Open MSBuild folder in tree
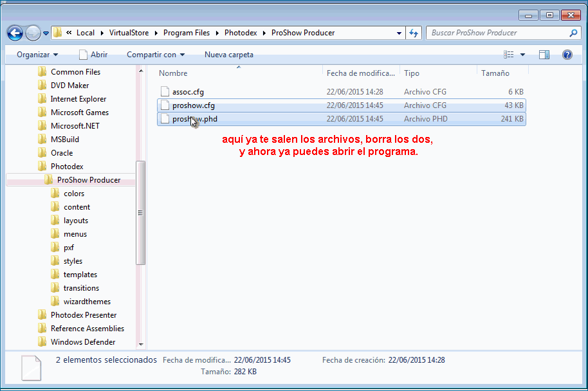 click(65, 139)
